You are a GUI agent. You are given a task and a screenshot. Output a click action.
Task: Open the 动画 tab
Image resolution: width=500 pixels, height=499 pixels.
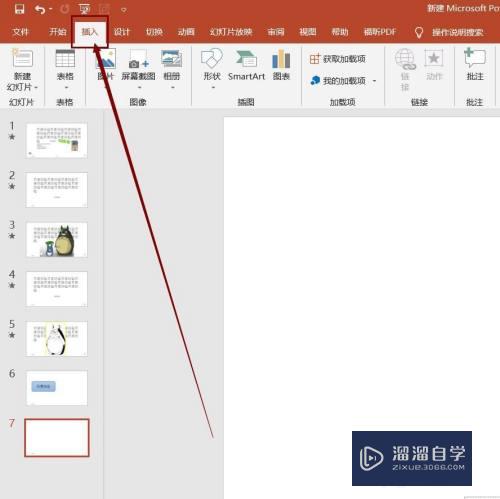186,32
